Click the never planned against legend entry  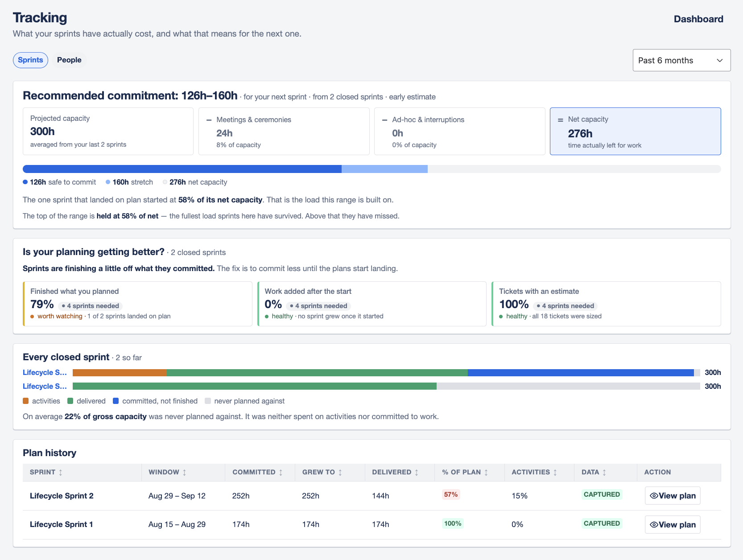click(244, 401)
